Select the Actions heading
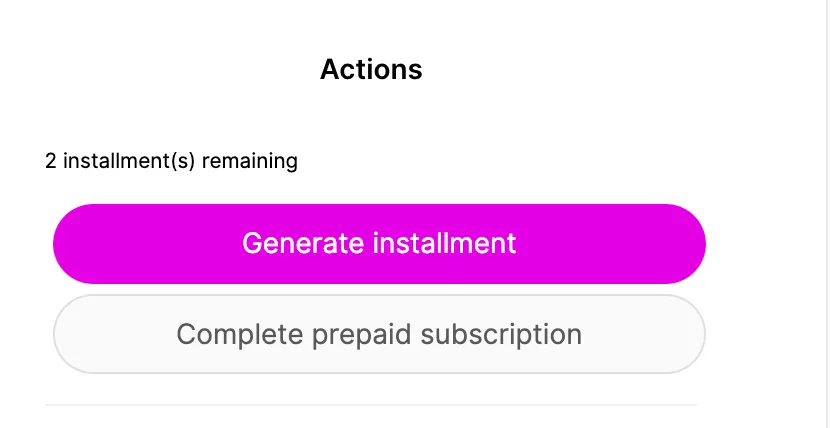Screen dimensions: 830x428 click(371, 69)
